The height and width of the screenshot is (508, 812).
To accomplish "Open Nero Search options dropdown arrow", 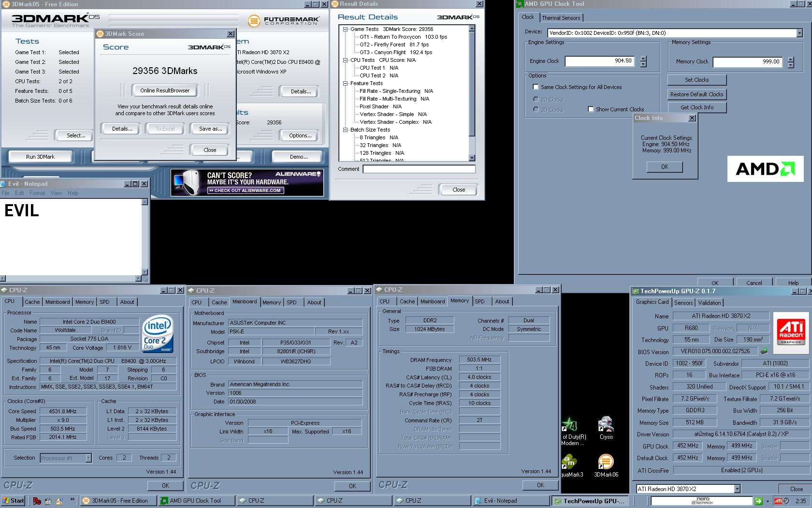I will click(768, 501).
